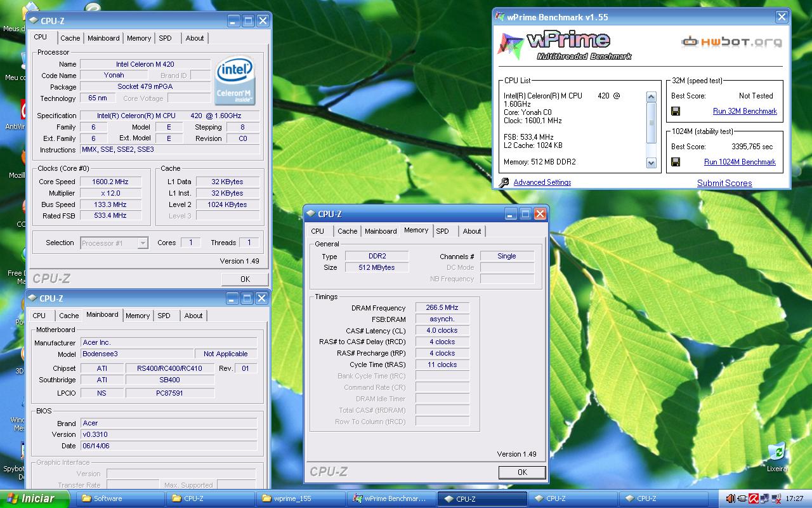Screen dimensions: 812x508
Task: Click OK in the Memory Timings CPU-Z window
Action: (522, 472)
